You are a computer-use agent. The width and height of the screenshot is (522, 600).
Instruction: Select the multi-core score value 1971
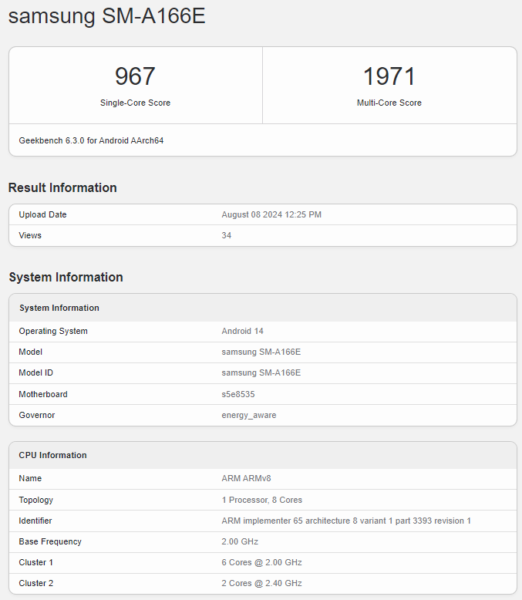[389, 76]
